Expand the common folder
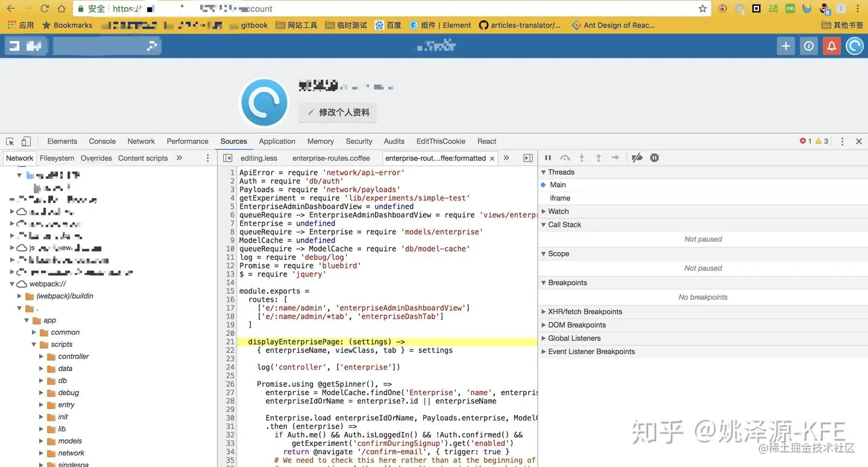This screenshot has width=868, height=467. click(x=34, y=332)
